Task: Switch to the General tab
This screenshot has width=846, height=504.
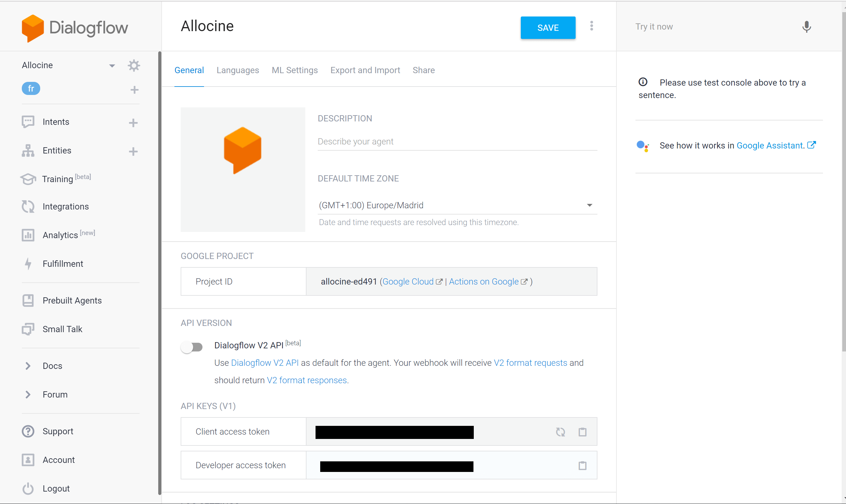Action: (x=189, y=70)
